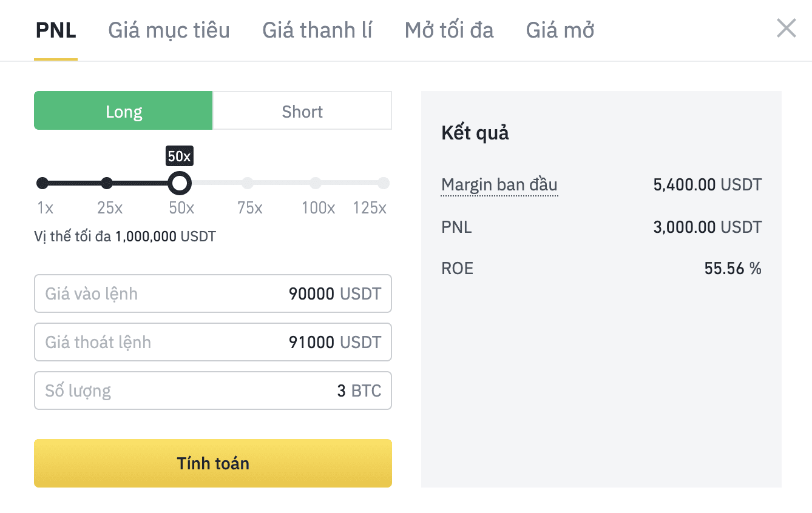The height and width of the screenshot is (513, 812).
Task: Choose the Long position toggle
Action: [x=123, y=111]
